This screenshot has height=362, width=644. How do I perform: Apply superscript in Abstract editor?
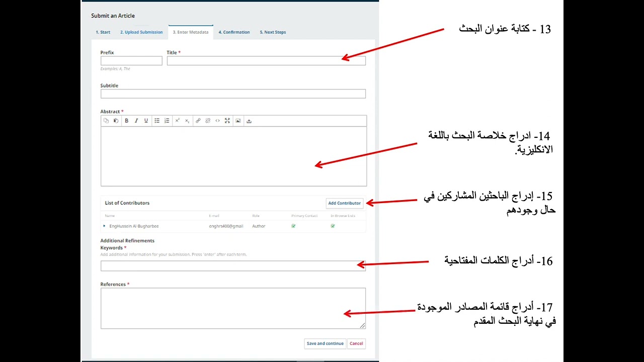[x=177, y=121]
